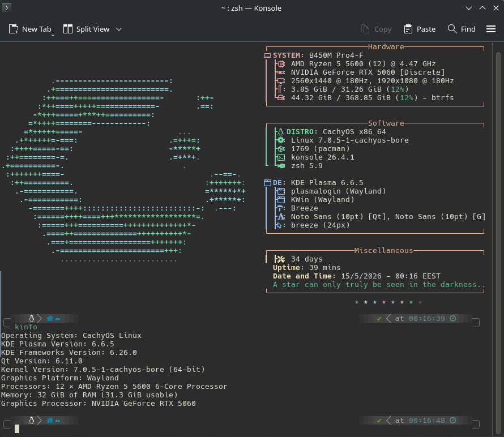Open the hamburger menu
Viewport: 504px width, 437px height.
(x=491, y=29)
